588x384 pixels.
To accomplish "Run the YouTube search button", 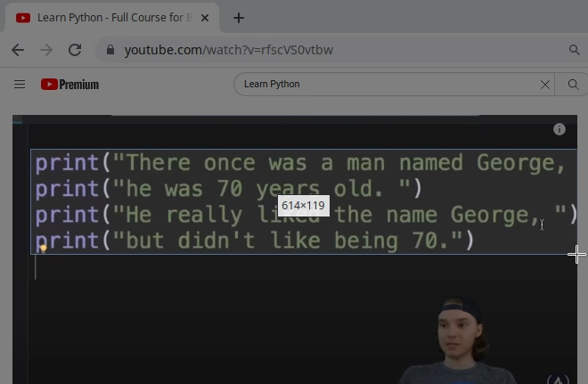I will (x=573, y=85).
